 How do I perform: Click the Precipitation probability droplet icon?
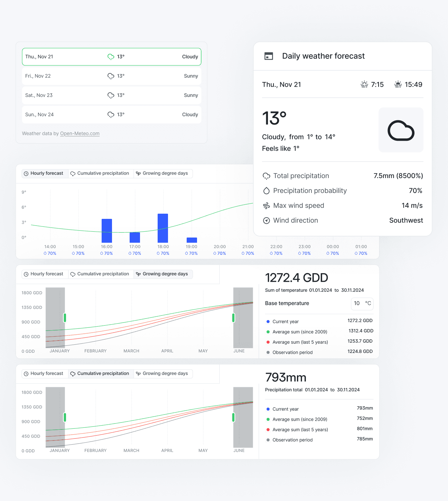pos(266,191)
